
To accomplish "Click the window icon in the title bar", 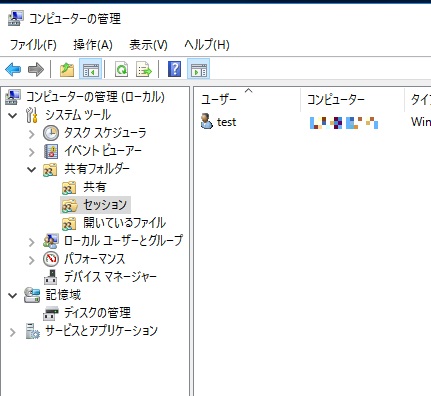I will (15, 18).
